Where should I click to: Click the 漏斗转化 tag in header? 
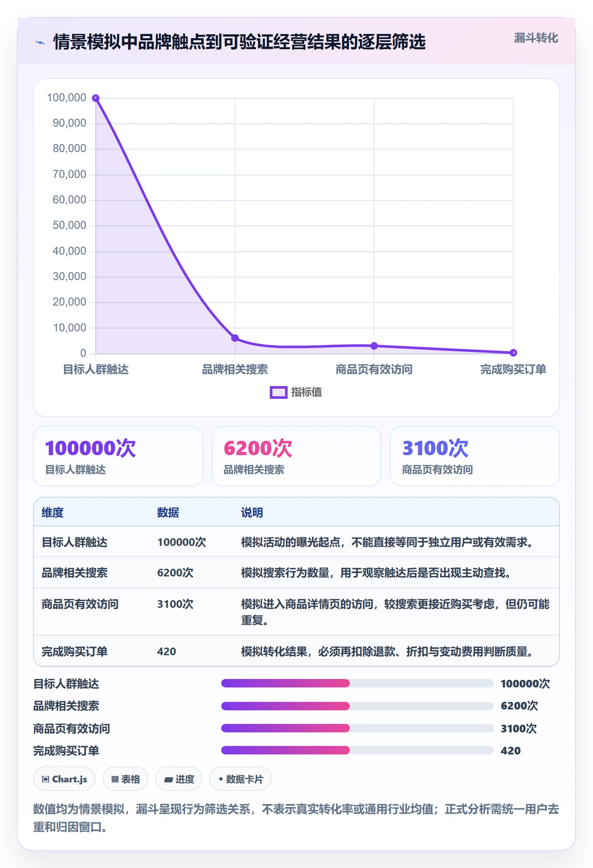pyautogui.click(x=536, y=38)
